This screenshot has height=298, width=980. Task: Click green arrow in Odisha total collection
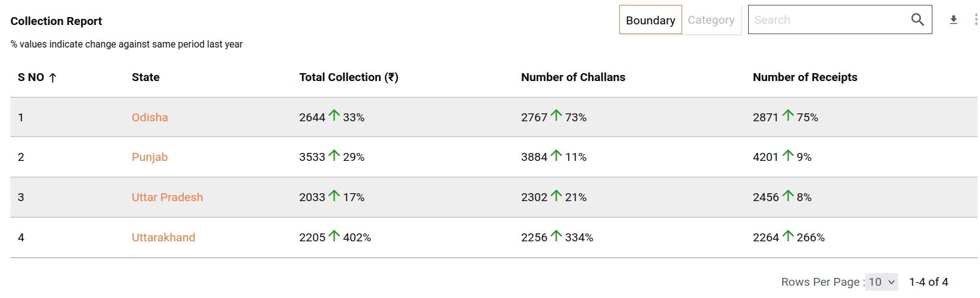pos(334,115)
